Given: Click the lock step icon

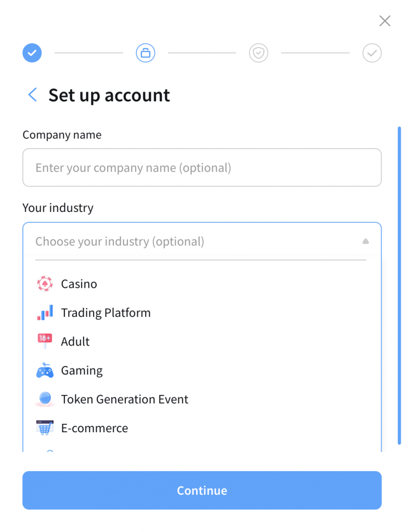Looking at the screenshot, I should (x=146, y=52).
